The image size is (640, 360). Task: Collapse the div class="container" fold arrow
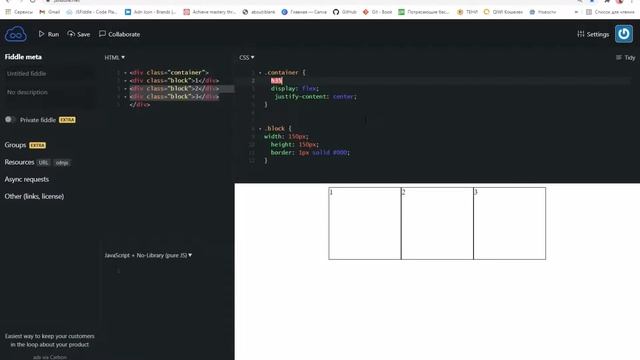tap(125, 73)
